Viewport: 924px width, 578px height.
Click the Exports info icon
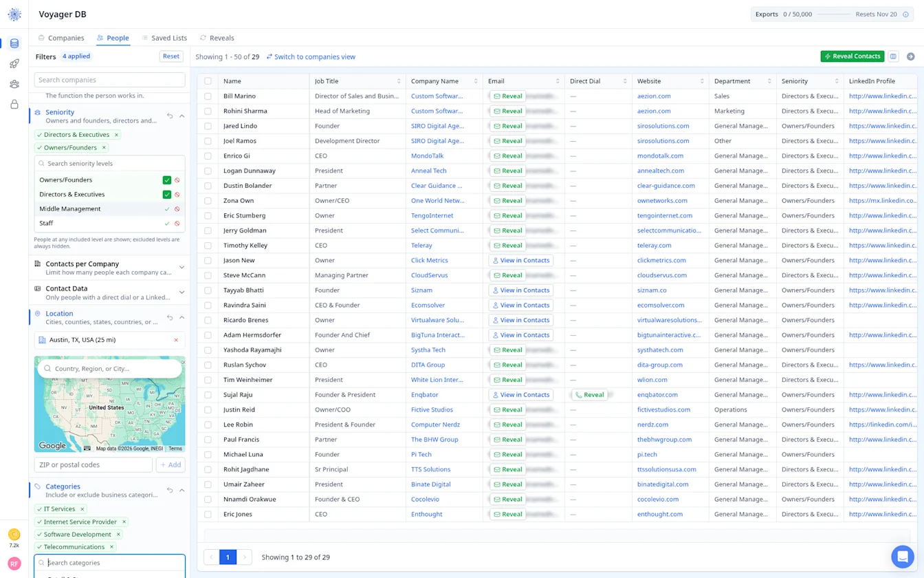905,14
